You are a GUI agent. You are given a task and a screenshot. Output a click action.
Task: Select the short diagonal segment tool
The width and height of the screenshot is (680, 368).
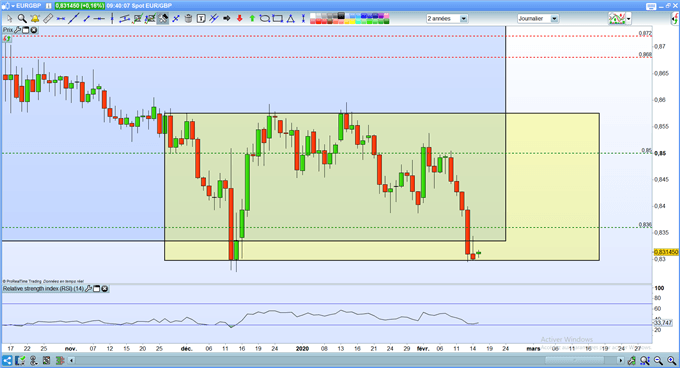[86, 19]
